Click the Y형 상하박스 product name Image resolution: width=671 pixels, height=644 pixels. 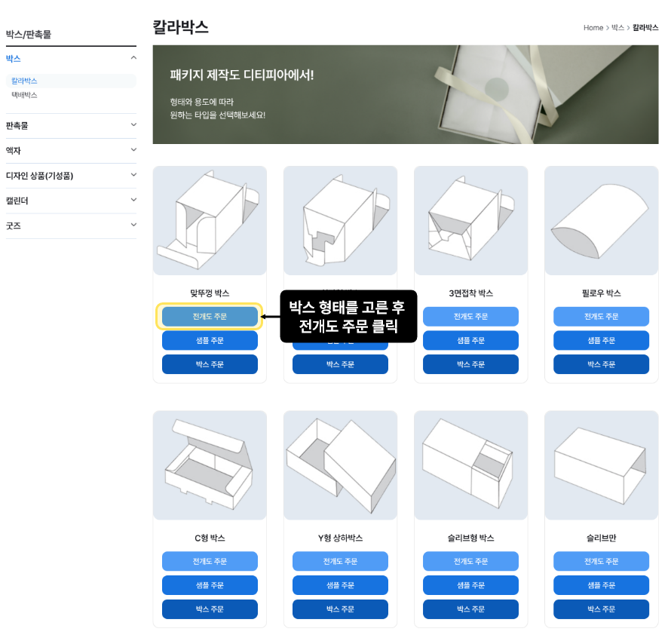(340, 538)
